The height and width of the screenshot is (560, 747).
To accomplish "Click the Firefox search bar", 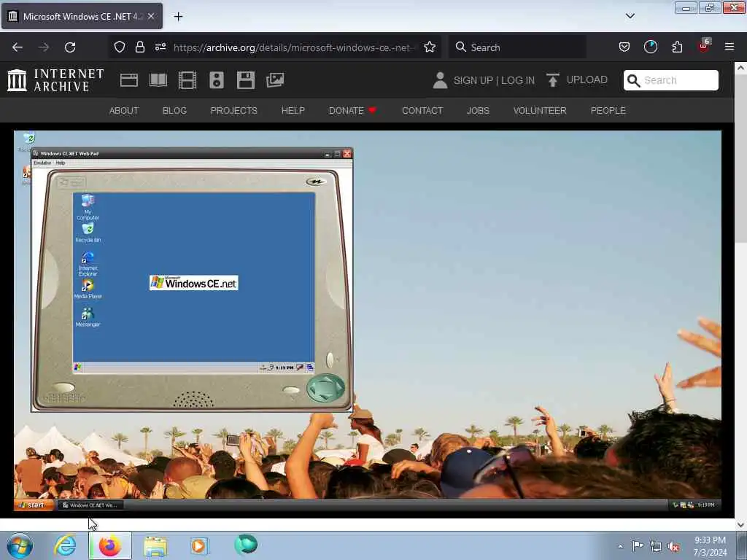I will tap(517, 47).
